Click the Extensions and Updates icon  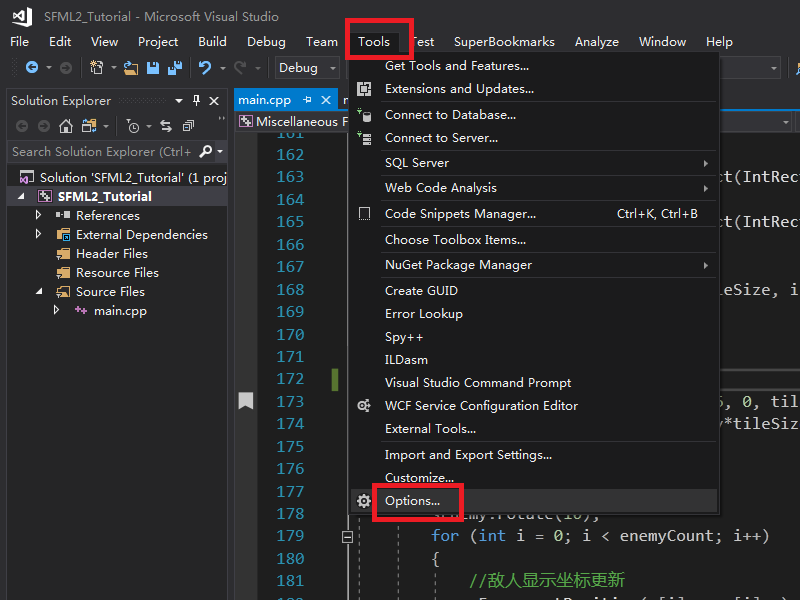364,89
